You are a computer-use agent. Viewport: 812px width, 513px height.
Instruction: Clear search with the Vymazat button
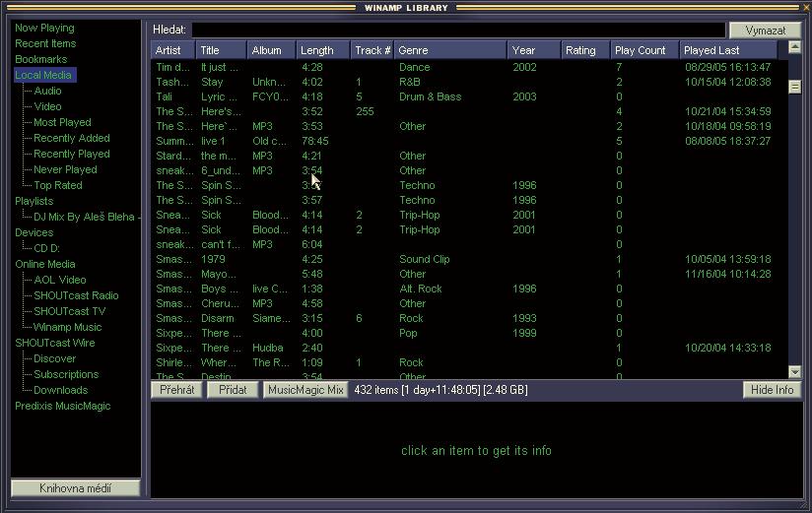coord(766,30)
